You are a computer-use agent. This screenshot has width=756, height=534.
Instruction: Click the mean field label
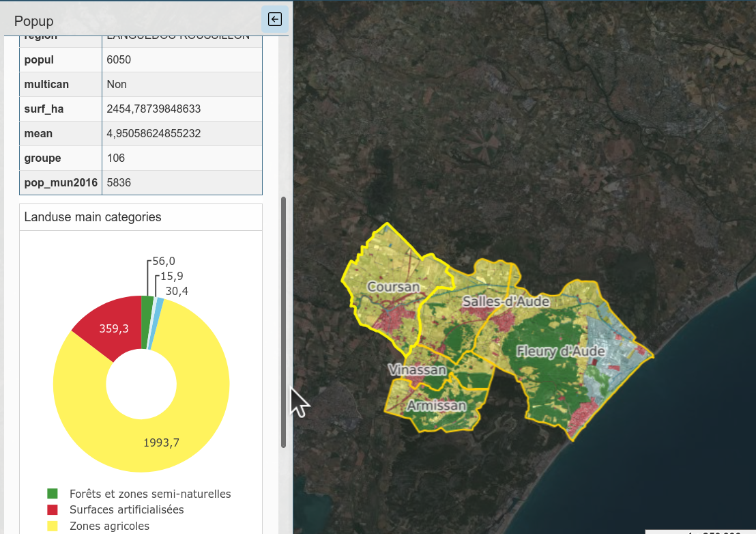pyautogui.click(x=38, y=134)
